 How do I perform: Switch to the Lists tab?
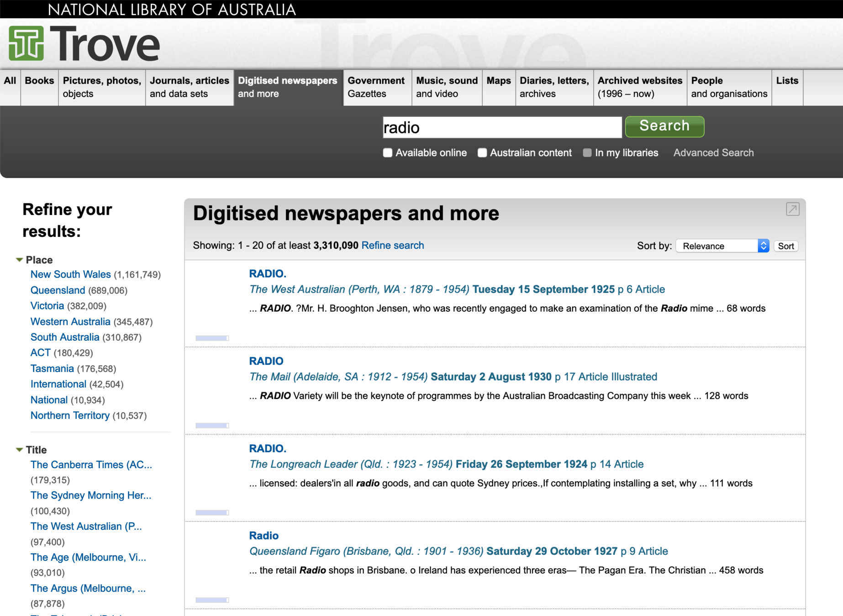click(787, 87)
